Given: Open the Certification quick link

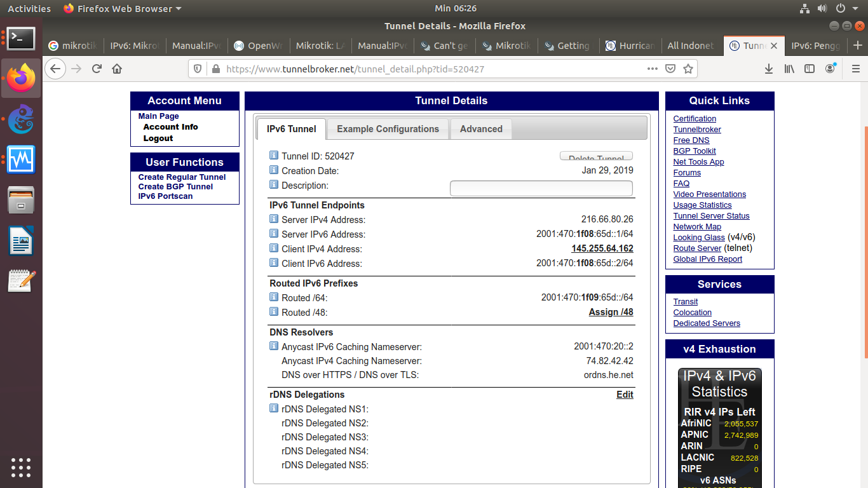Looking at the screenshot, I should [x=695, y=119].
